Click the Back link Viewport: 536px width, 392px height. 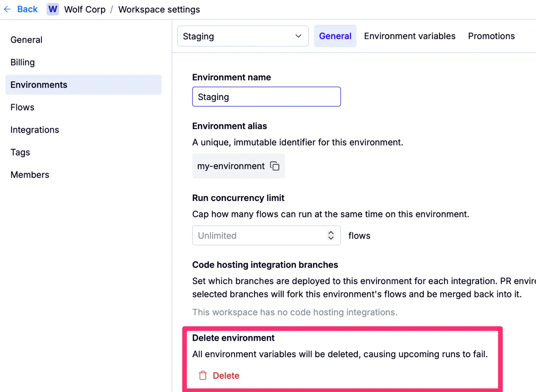[x=27, y=9]
